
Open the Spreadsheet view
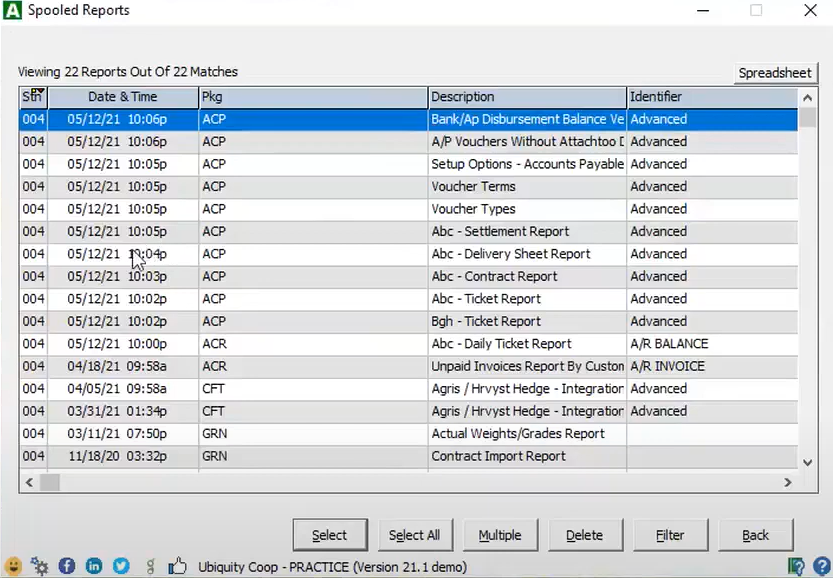tap(775, 72)
